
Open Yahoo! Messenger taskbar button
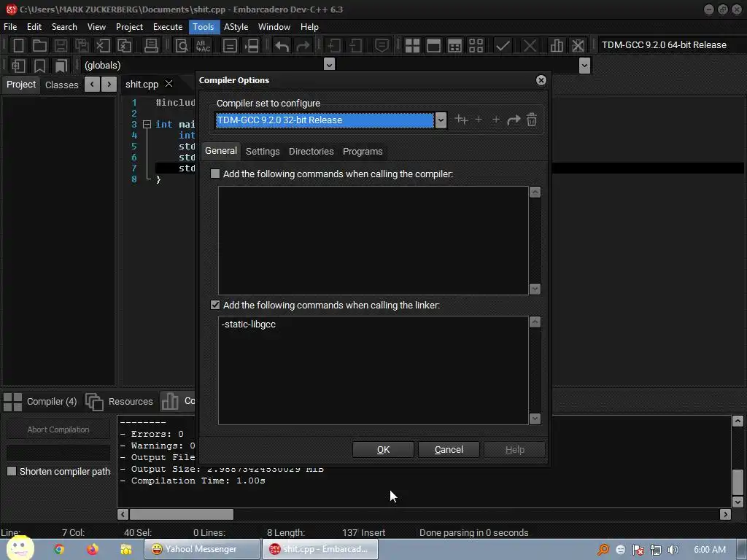tap(202, 549)
